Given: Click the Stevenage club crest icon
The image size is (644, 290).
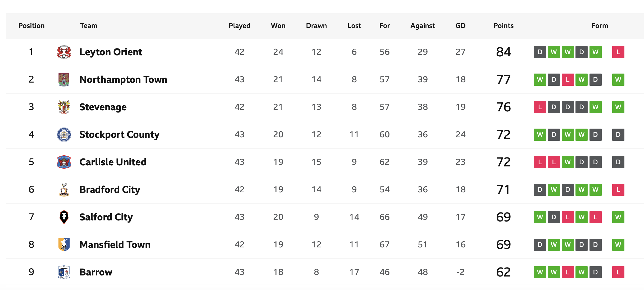Looking at the screenshot, I should point(64,107).
